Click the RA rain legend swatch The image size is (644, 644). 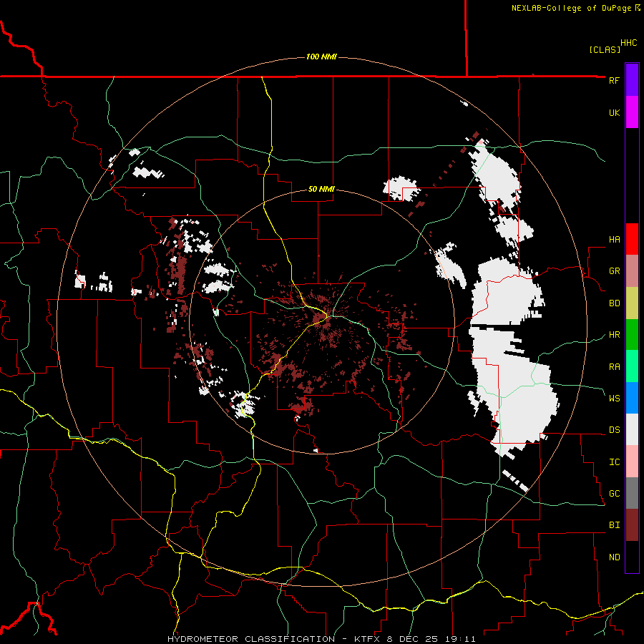632,366
